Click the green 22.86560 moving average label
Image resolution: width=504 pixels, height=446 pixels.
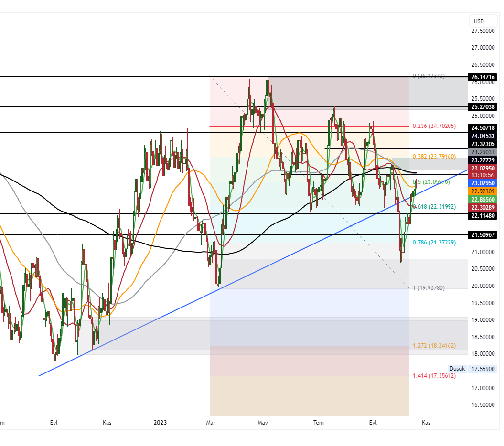(x=483, y=199)
